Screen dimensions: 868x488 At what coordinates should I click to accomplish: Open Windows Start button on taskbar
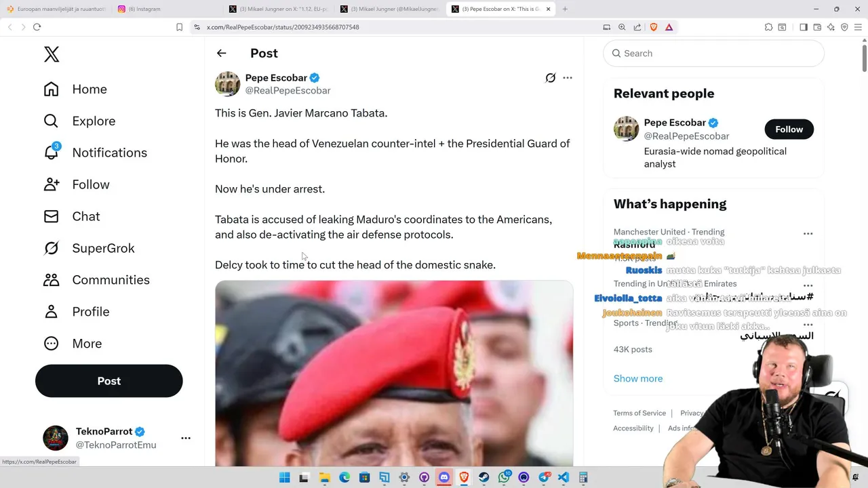point(285,478)
